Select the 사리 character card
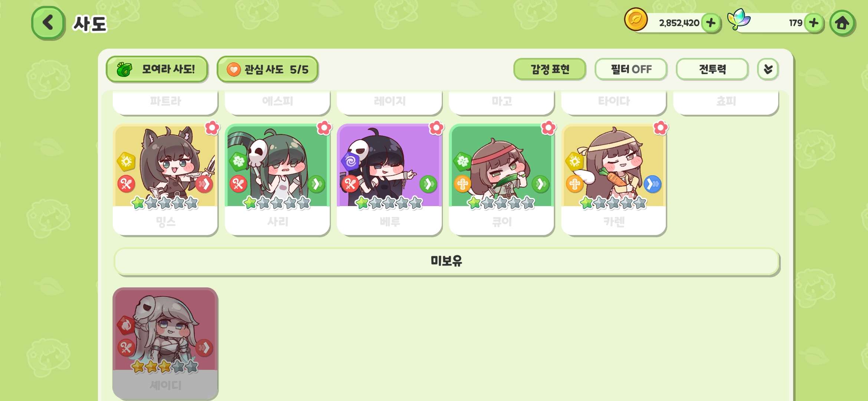The image size is (868, 401). 277,180
